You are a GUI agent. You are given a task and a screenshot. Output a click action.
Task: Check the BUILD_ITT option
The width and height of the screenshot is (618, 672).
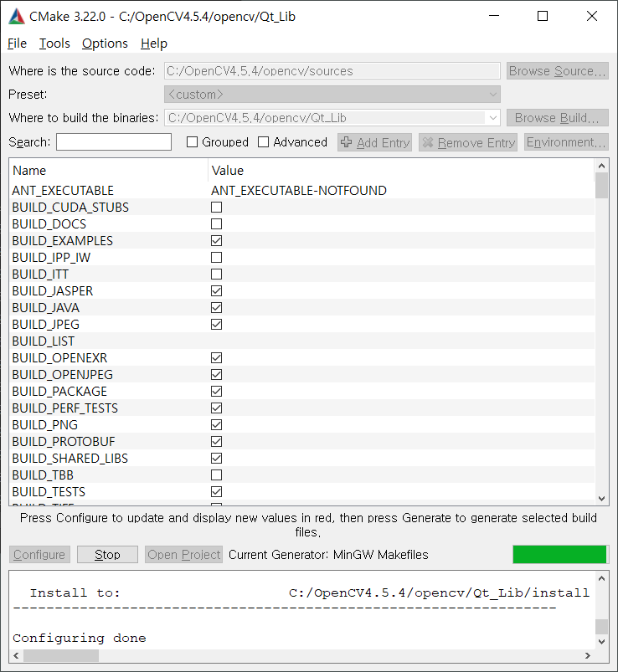(217, 274)
